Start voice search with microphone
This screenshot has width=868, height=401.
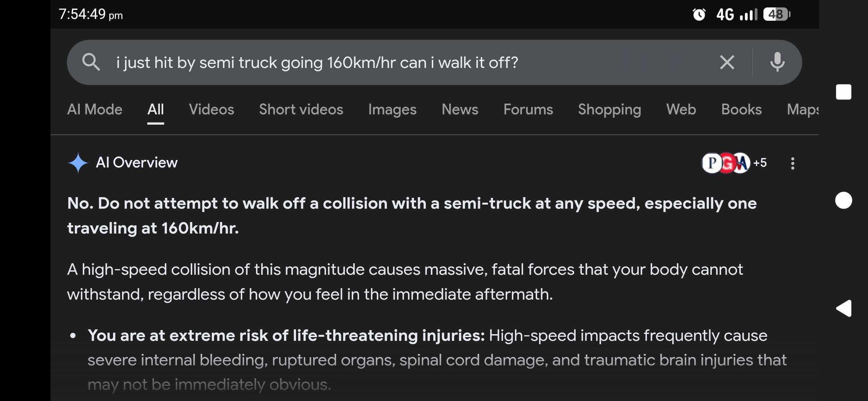(777, 62)
